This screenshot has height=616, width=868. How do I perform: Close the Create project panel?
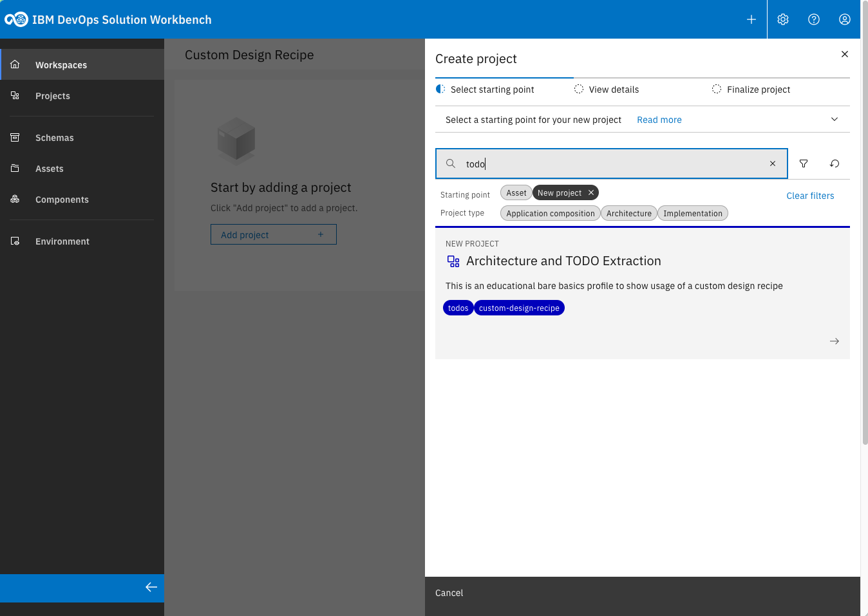click(845, 54)
